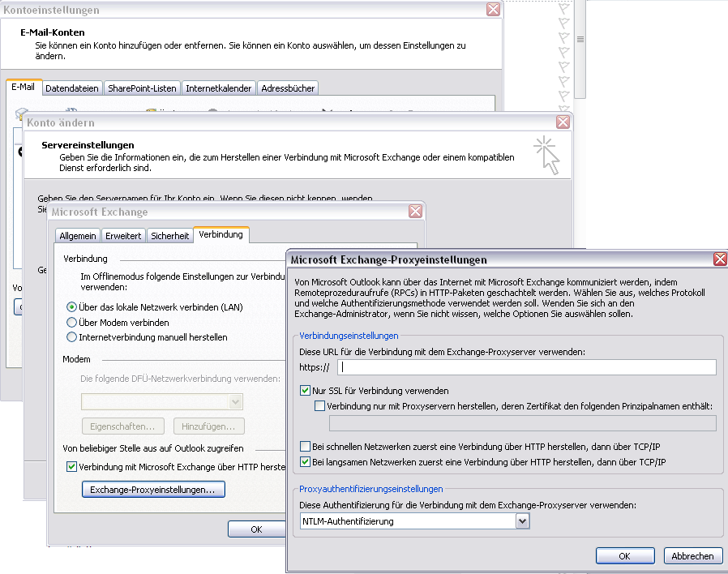Screen dimensions: 728x574
Task: Expand the DFÜ-Netzwerkverbindung dropdown
Action: coord(235,401)
